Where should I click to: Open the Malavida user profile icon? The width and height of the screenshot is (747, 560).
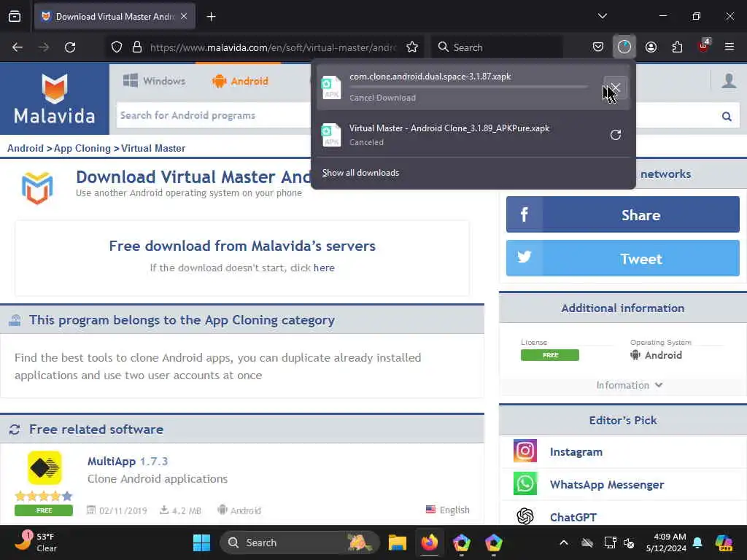pyautogui.click(x=729, y=81)
